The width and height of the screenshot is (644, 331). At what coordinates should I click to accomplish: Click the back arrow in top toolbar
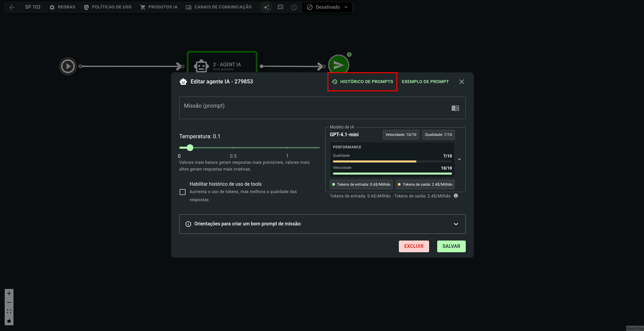tap(12, 7)
